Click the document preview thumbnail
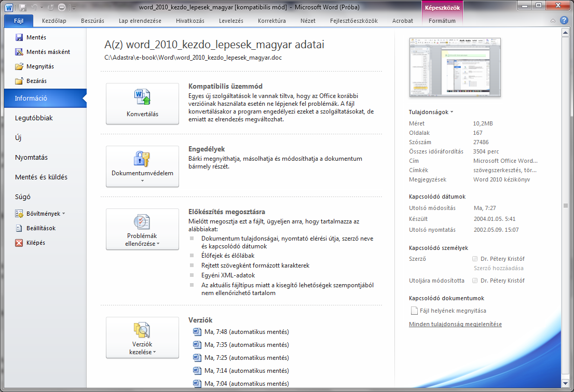This screenshot has width=574, height=392. tap(455, 67)
